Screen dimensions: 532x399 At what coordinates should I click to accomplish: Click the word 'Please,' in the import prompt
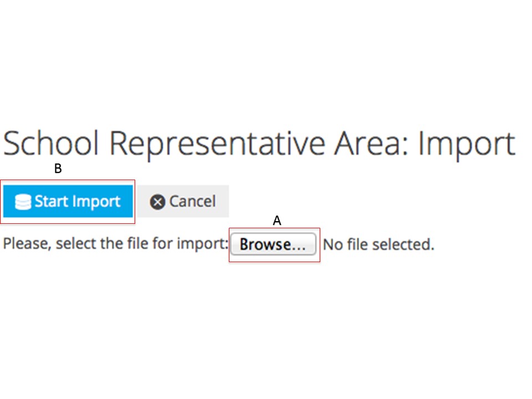click(x=27, y=244)
